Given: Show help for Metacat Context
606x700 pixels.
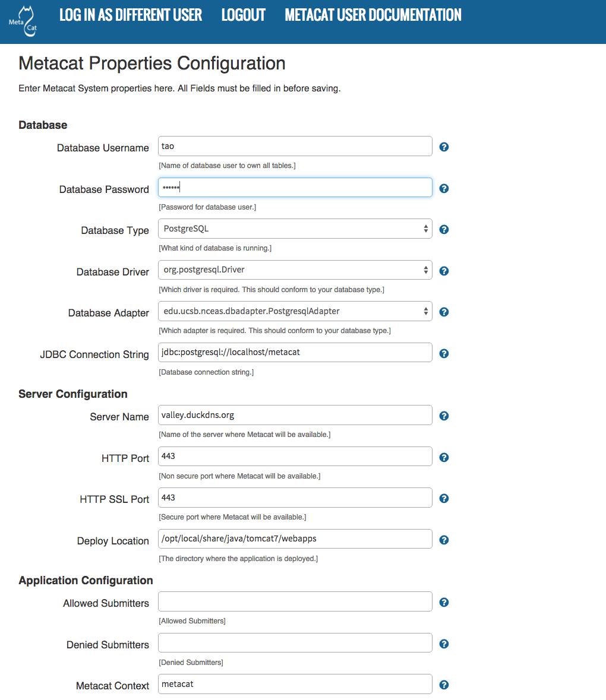Looking at the screenshot, I should click(x=444, y=685).
